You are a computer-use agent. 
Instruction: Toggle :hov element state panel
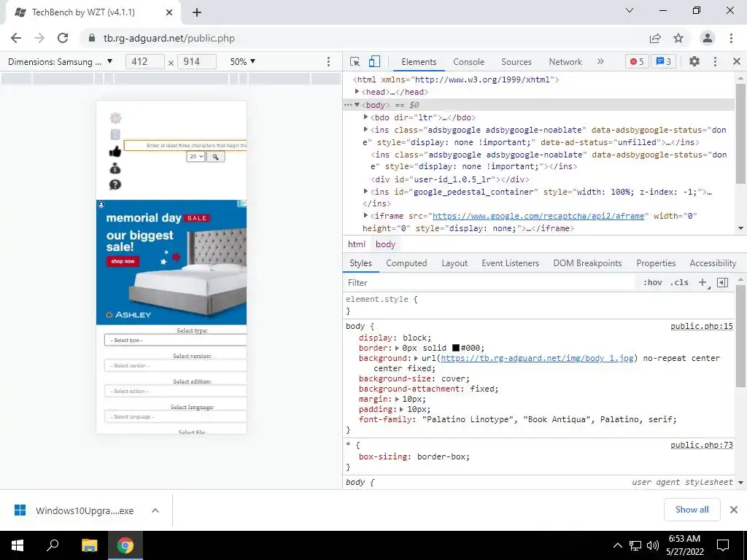point(652,282)
